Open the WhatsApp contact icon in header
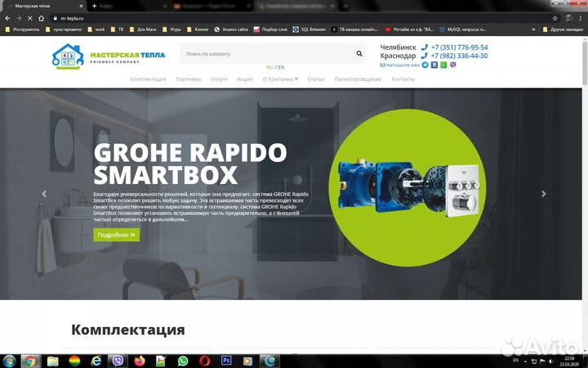This screenshot has height=368, width=588. [x=443, y=65]
